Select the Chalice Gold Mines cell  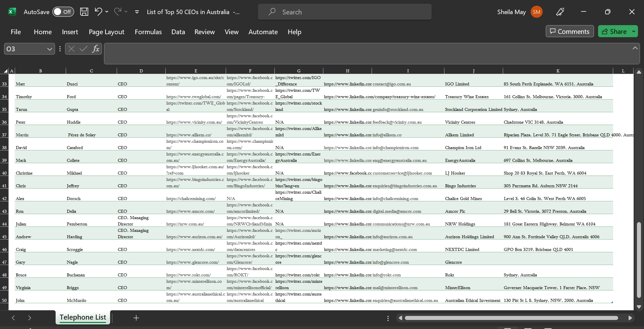coord(474,196)
